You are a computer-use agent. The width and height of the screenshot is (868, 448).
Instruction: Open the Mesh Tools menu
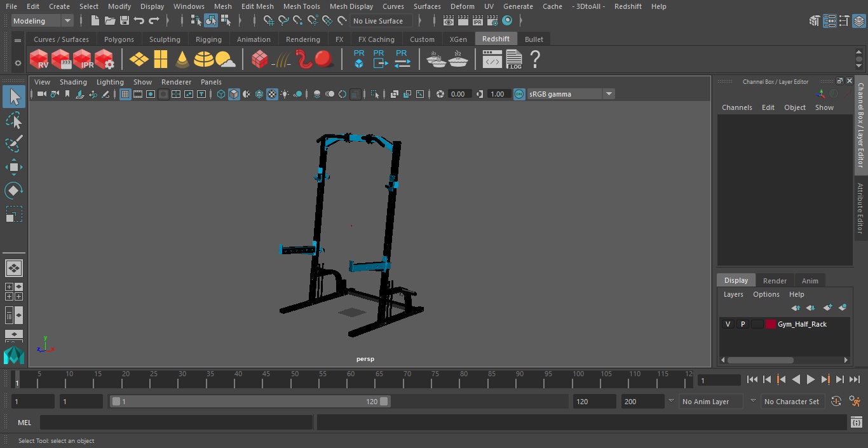point(301,6)
